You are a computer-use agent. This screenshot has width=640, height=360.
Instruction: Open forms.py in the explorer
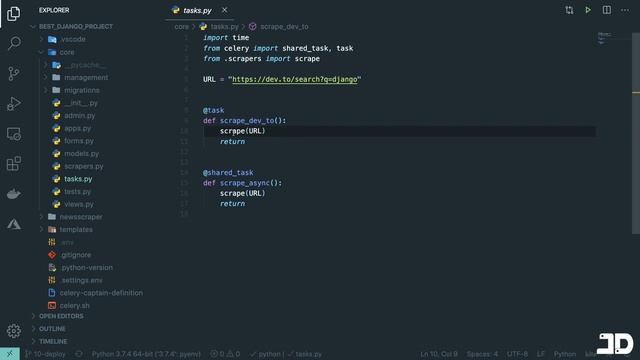click(79, 141)
